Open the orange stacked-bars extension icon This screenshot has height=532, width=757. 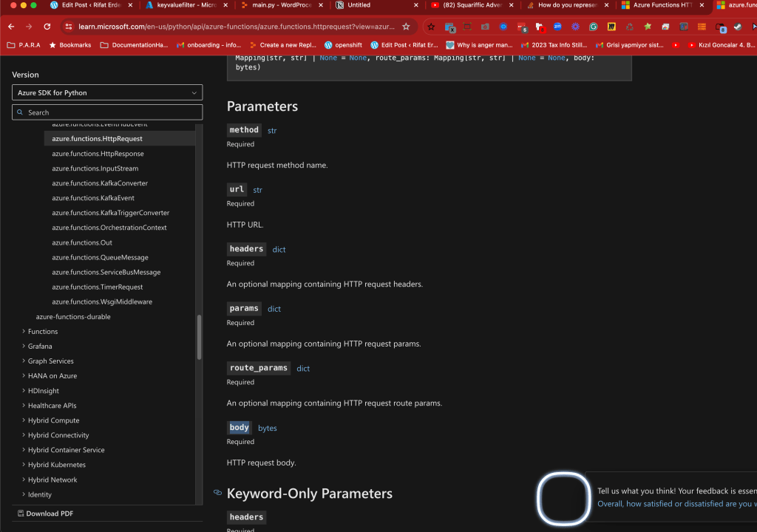coord(702,27)
